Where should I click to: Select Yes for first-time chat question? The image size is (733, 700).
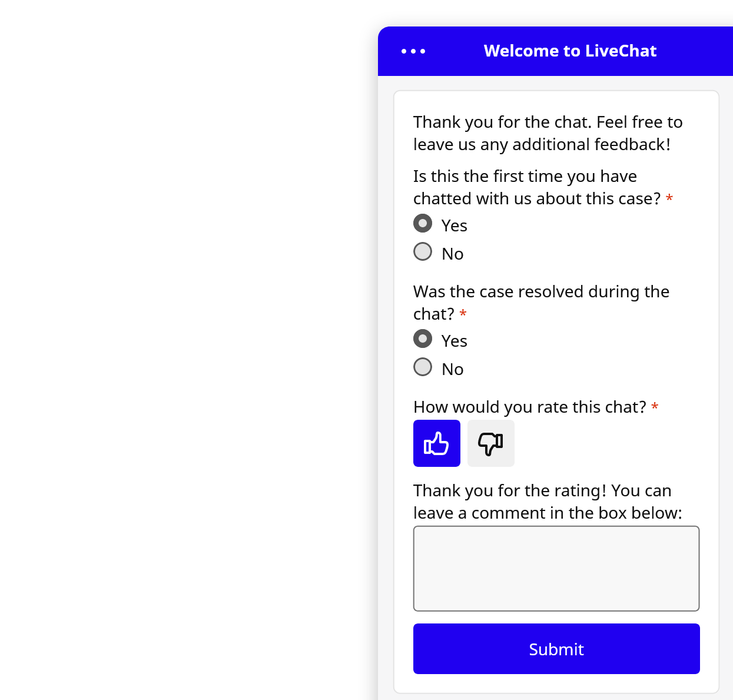point(423,223)
